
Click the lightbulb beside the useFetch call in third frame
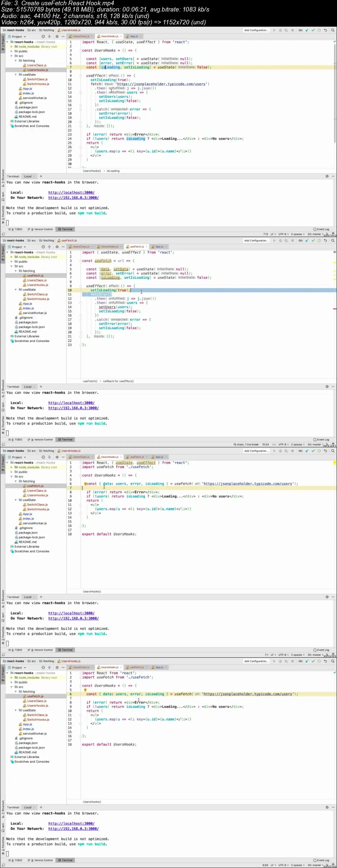[86, 484]
